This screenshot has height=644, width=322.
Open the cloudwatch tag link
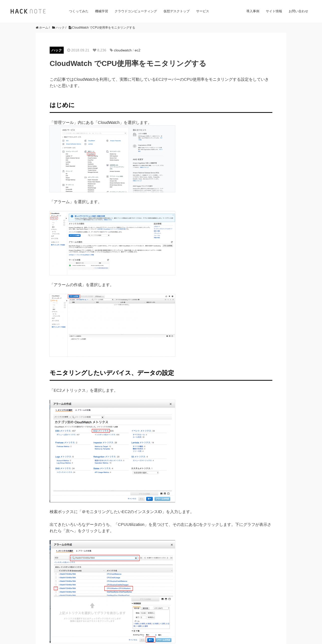pos(123,50)
